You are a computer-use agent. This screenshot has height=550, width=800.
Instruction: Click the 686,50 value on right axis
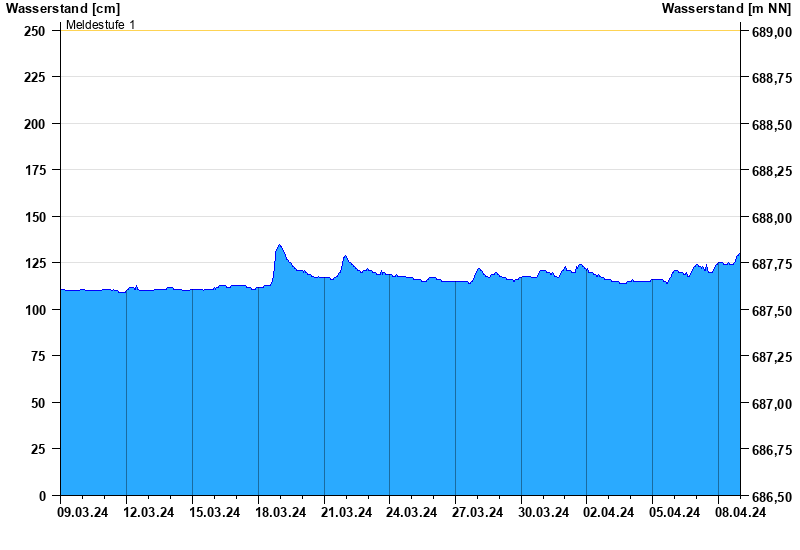[x=772, y=497]
